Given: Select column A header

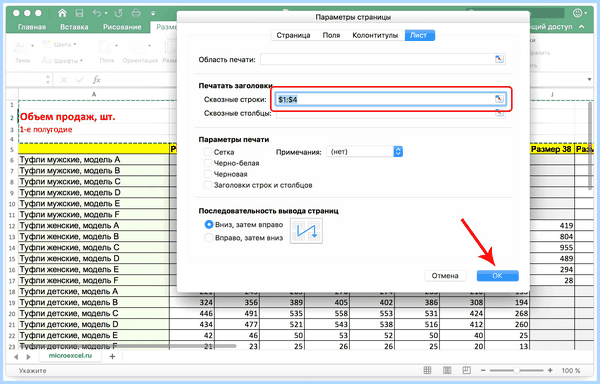Looking at the screenshot, I should click(94, 94).
